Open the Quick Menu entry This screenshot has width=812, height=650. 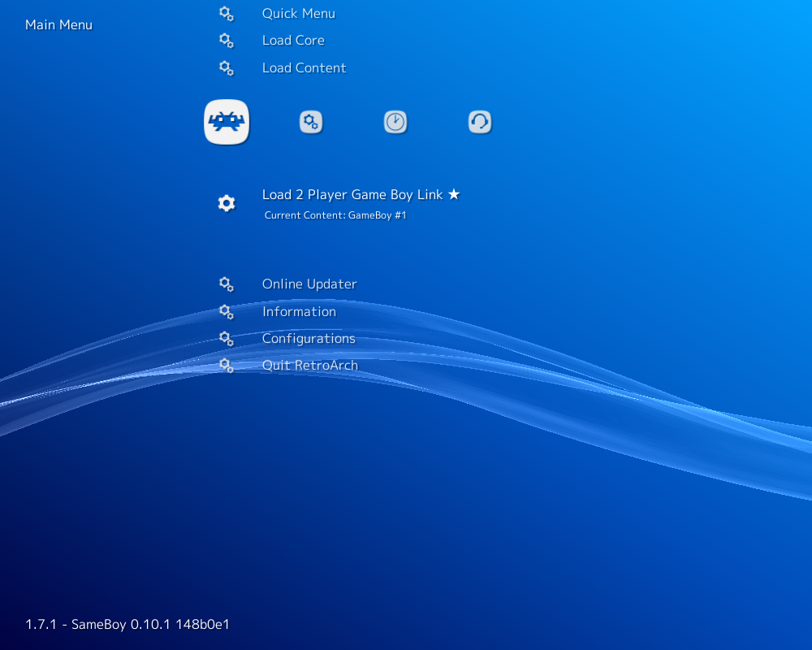[299, 14]
